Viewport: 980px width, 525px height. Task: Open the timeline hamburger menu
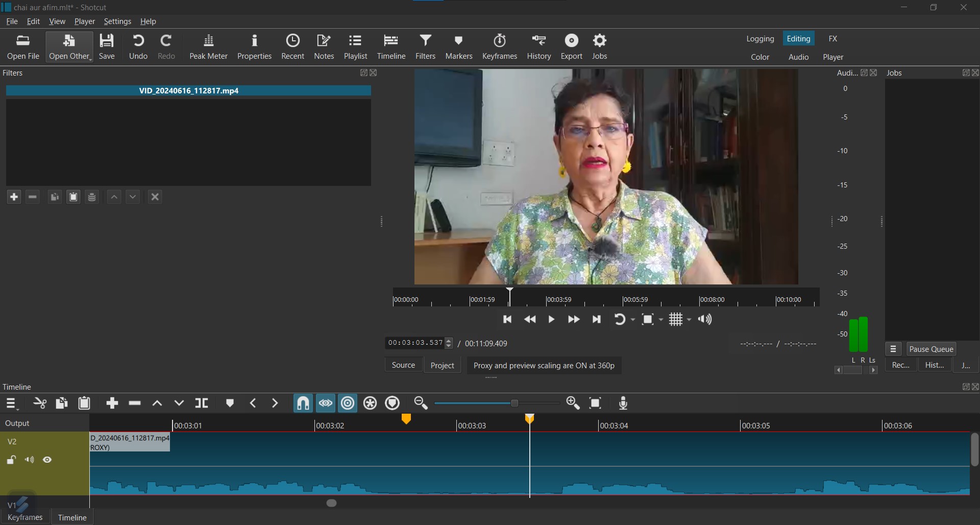click(11, 403)
